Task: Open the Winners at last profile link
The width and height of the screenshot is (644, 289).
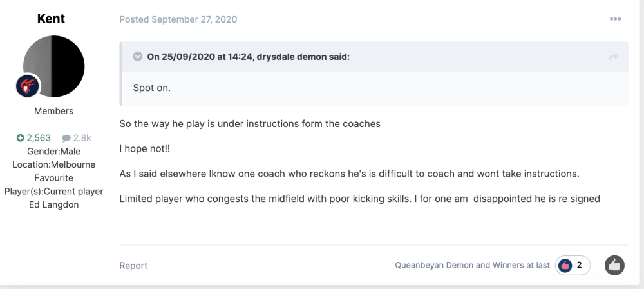Action: point(522,265)
